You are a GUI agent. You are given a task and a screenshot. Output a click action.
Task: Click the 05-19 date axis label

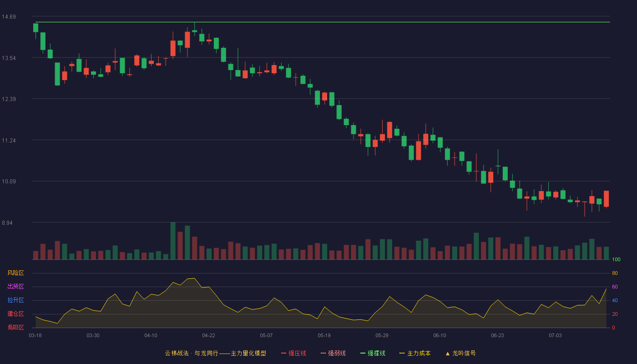[324, 335]
